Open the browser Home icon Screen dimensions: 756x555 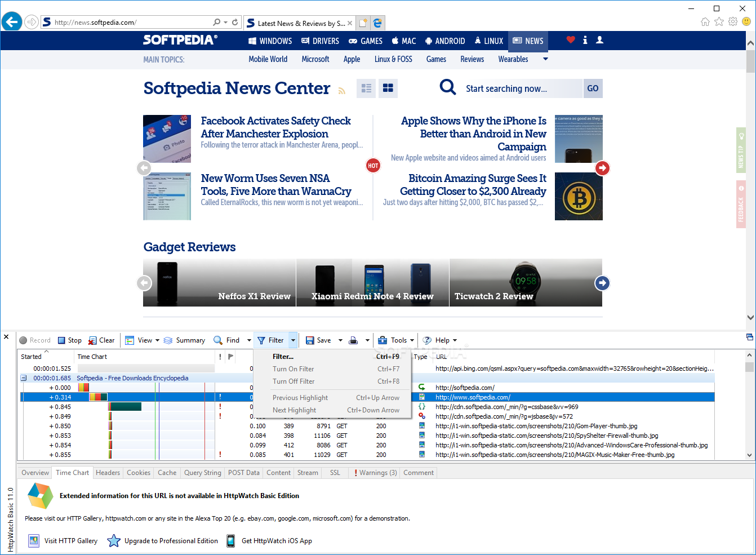705,22
